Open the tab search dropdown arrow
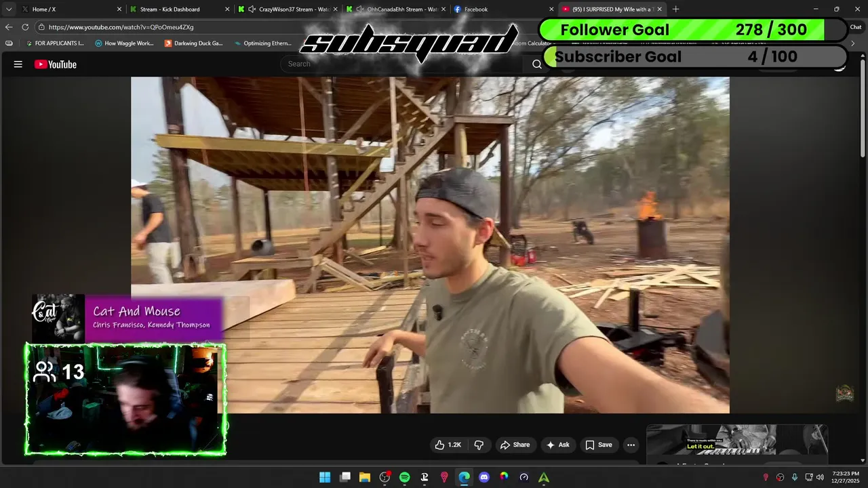This screenshot has width=868, height=488. pyautogui.click(x=8, y=9)
